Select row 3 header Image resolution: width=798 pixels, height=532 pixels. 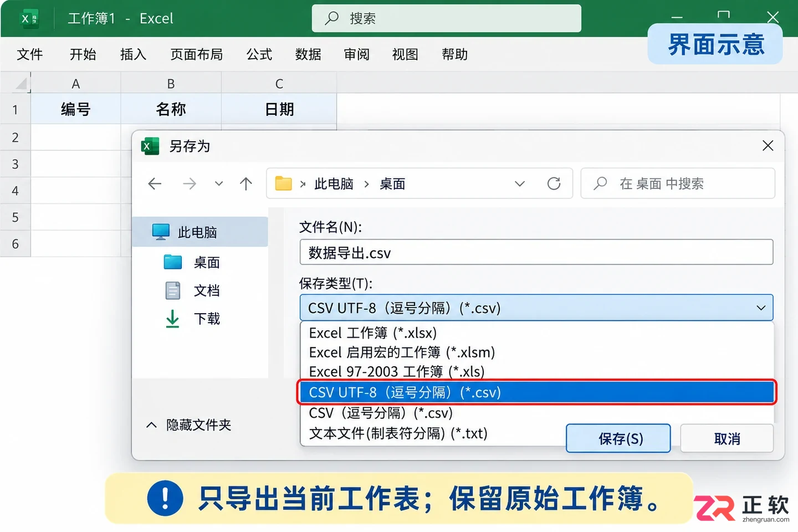coord(16,164)
